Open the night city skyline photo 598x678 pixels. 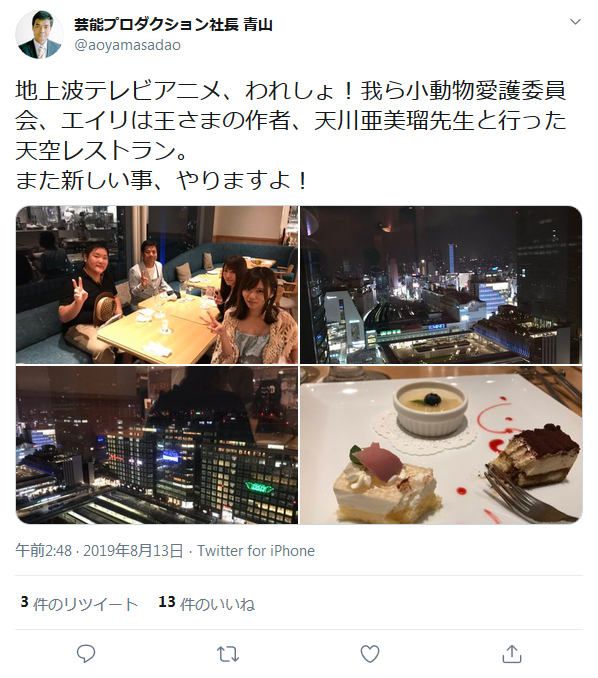(x=441, y=285)
